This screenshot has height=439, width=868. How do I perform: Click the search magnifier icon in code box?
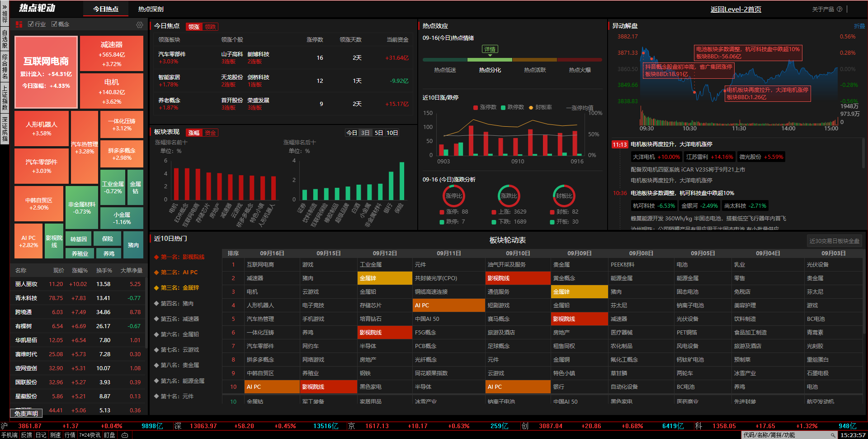pos(832,435)
